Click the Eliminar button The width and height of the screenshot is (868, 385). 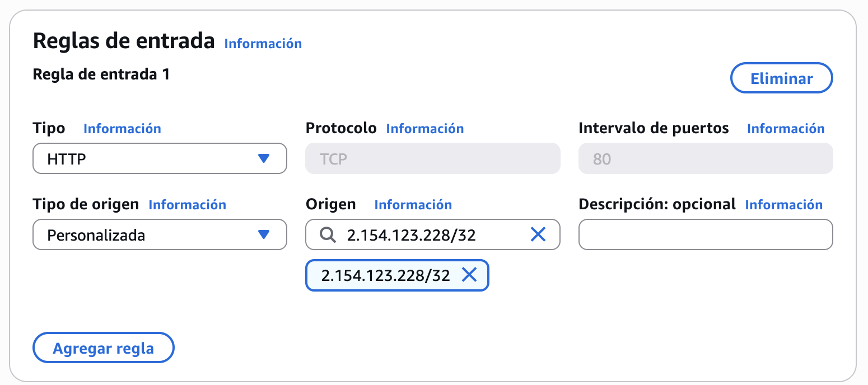click(781, 79)
